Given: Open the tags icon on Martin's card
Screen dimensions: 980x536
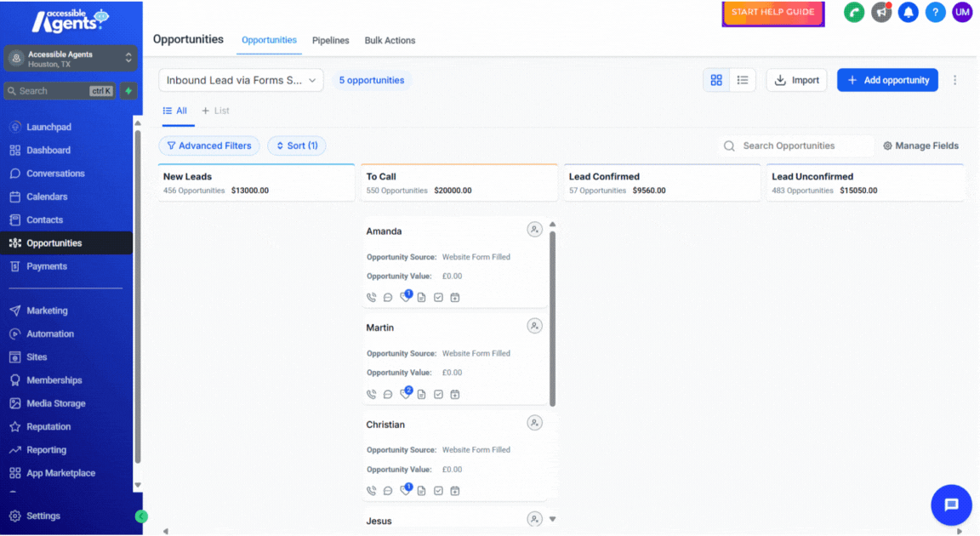Looking at the screenshot, I should [x=405, y=394].
